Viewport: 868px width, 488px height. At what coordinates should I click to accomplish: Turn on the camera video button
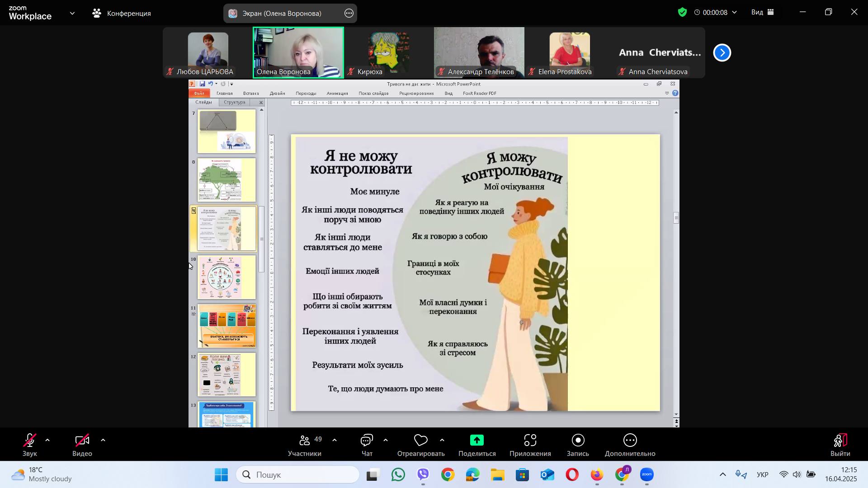(82, 441)
